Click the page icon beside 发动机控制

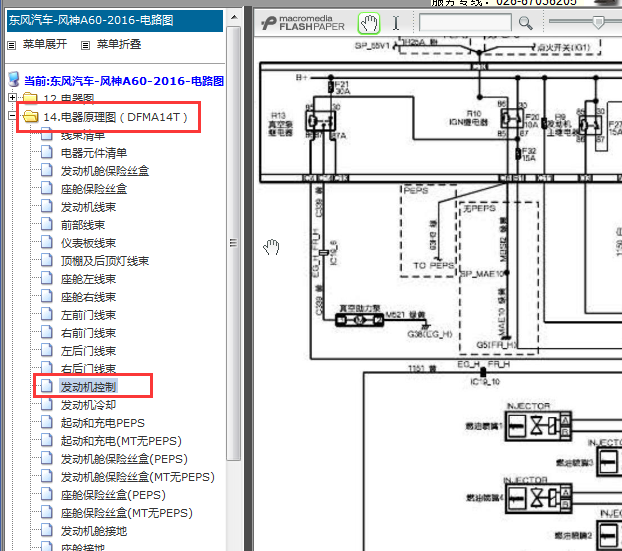tap(47, 386)
